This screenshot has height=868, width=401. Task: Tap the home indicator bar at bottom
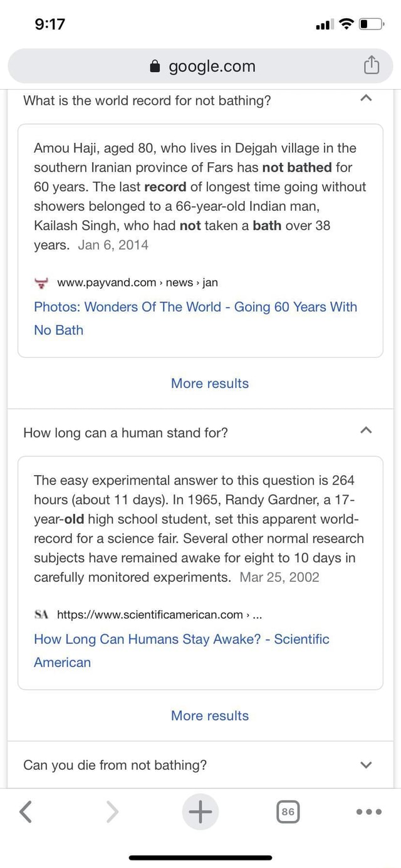pyautogui.click(x=200, y=857)
